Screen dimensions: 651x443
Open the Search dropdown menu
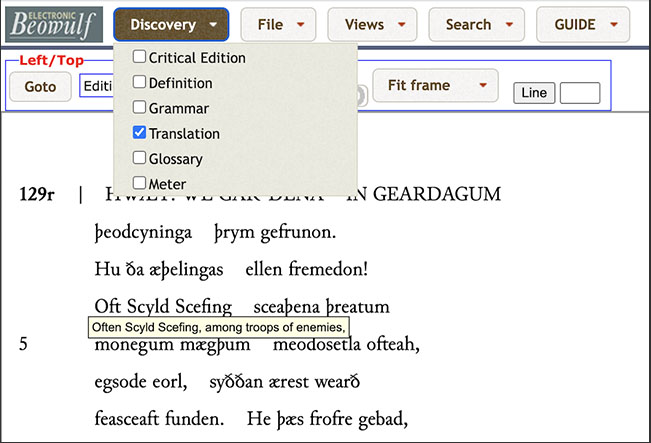click(x=477, y=24)
